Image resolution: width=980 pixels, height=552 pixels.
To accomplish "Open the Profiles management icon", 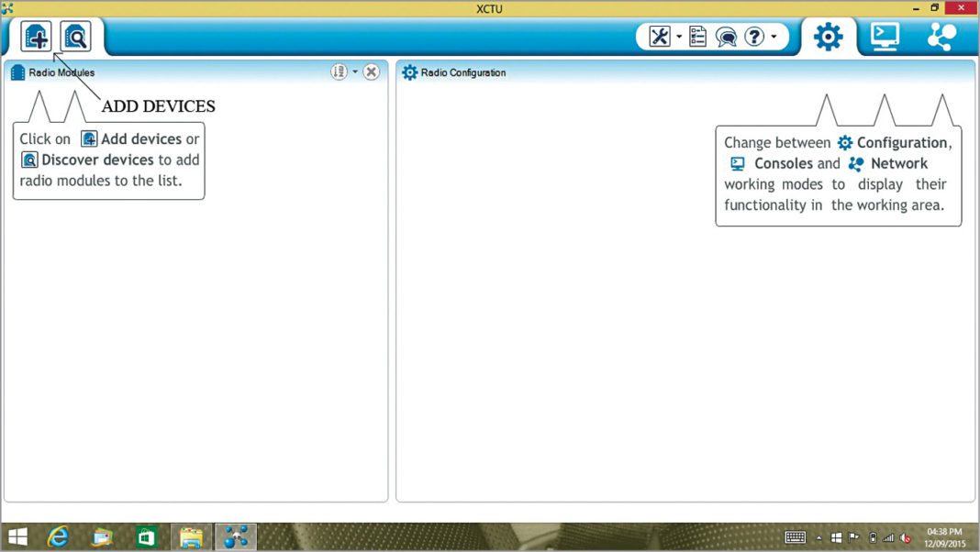I will pos(696,35).
